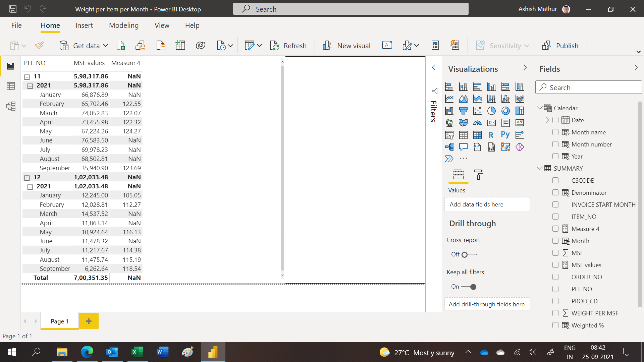Pick the Funnel chart visualization
Viewport: 644px width, 362px height.
[463, 111]
